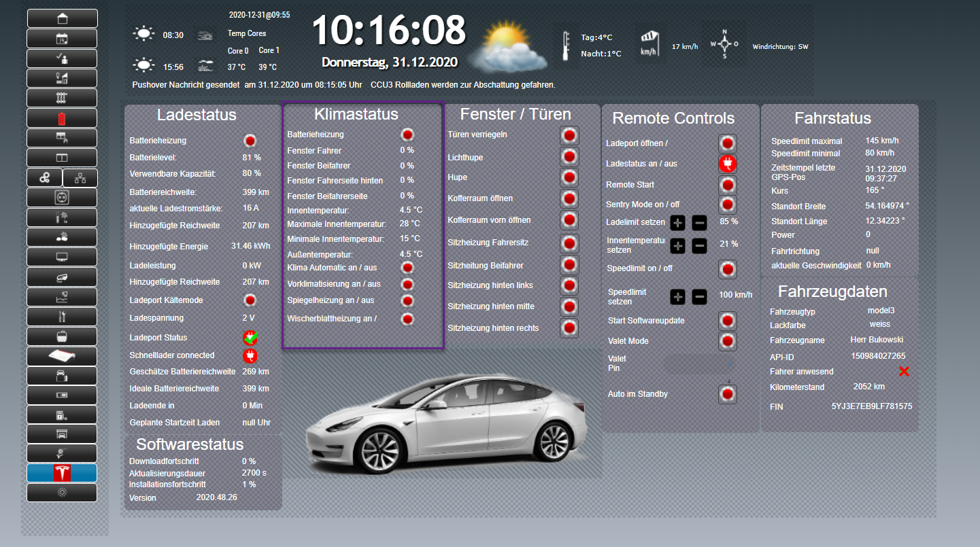Viewport: 980px width, 547px height.
Task: Increase Ladelimit with plus button
Action: coord(678,222)
